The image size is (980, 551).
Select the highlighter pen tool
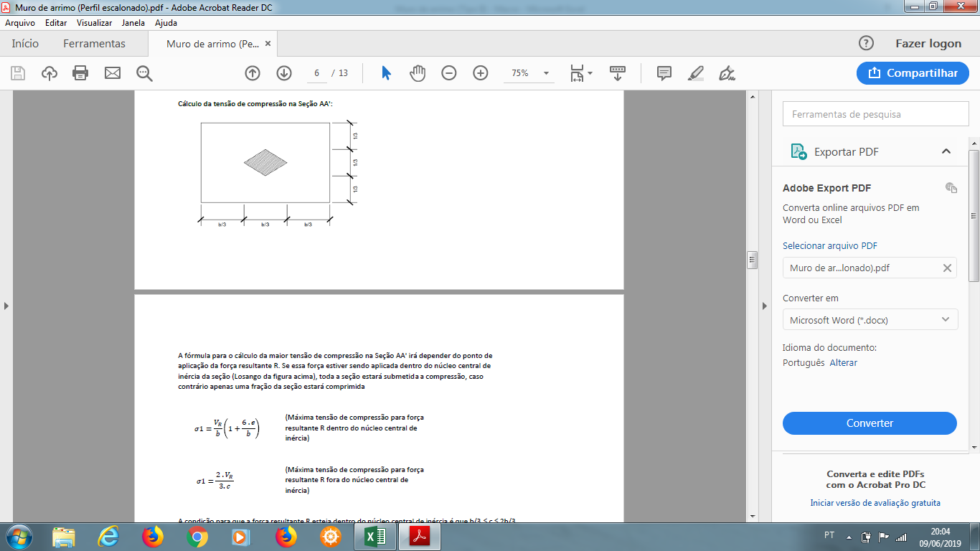pos(695,73)
